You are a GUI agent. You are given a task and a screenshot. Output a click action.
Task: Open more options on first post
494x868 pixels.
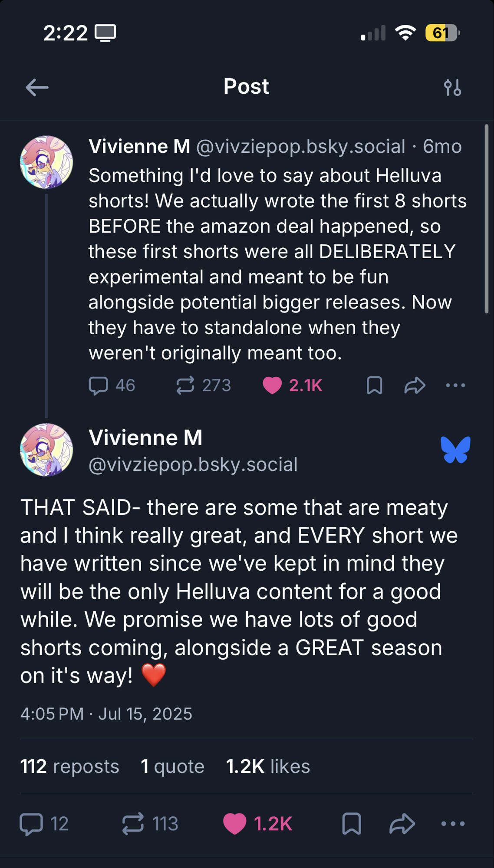pos(455,385)
